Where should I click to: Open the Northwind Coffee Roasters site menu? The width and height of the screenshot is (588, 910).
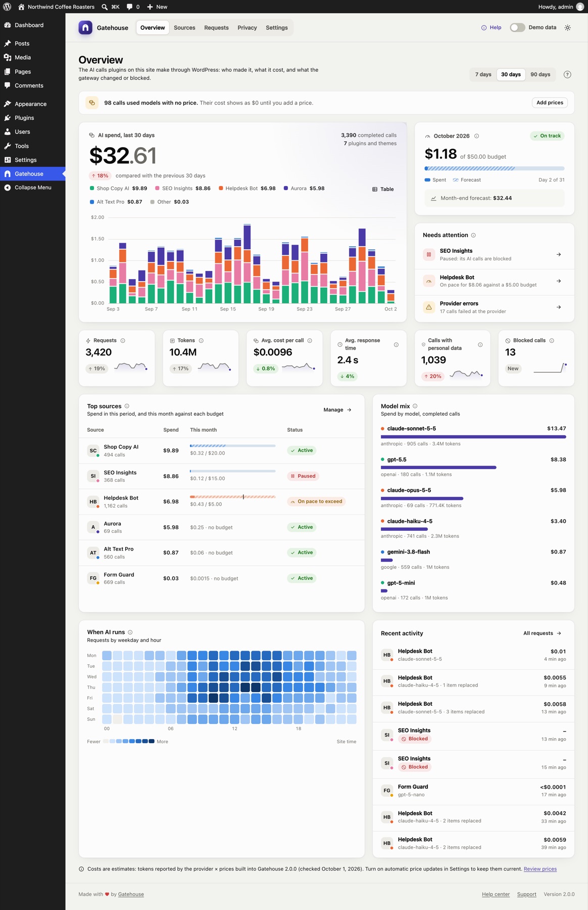click(x=57, y=7)
